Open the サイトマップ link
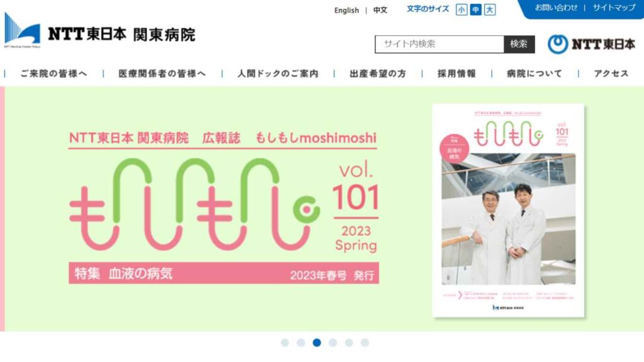The height and width of the screenshot is (362, 644). coord(614,8)
